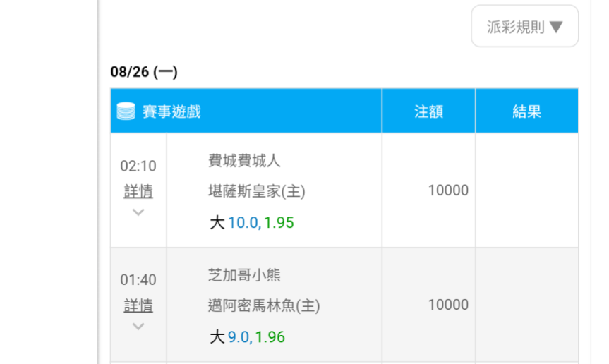
Task: Click team name 邁阿密馬林魚(主)
Action: click(x=264, y=305)
